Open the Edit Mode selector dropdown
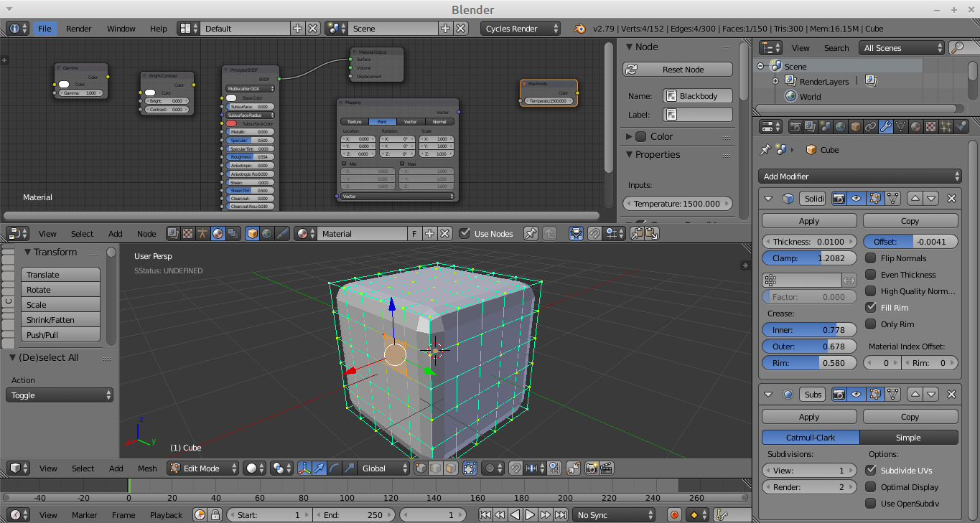The height and width of the screenshot is (523, 980). point(203,468)
